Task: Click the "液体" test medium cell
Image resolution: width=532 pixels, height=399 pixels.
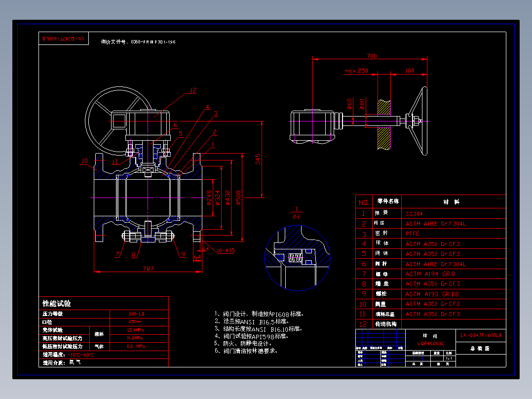Action: pyautogui.click(x=99, y=334)
